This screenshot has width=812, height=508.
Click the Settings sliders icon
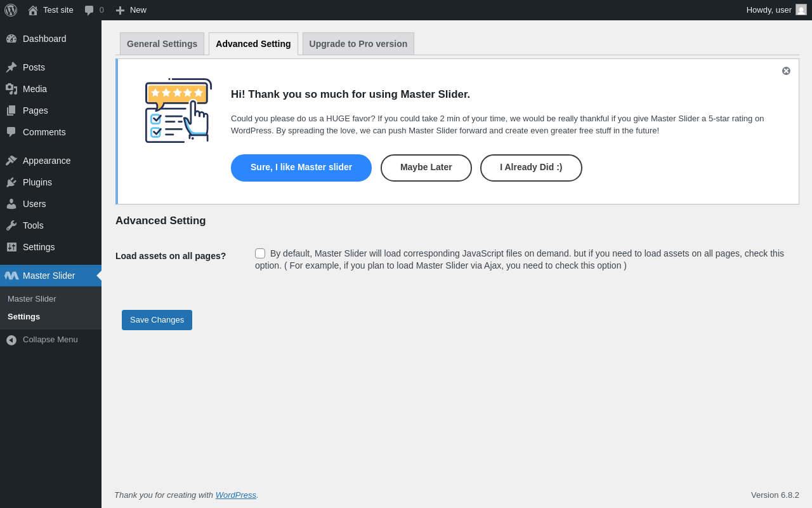(11, 247)
